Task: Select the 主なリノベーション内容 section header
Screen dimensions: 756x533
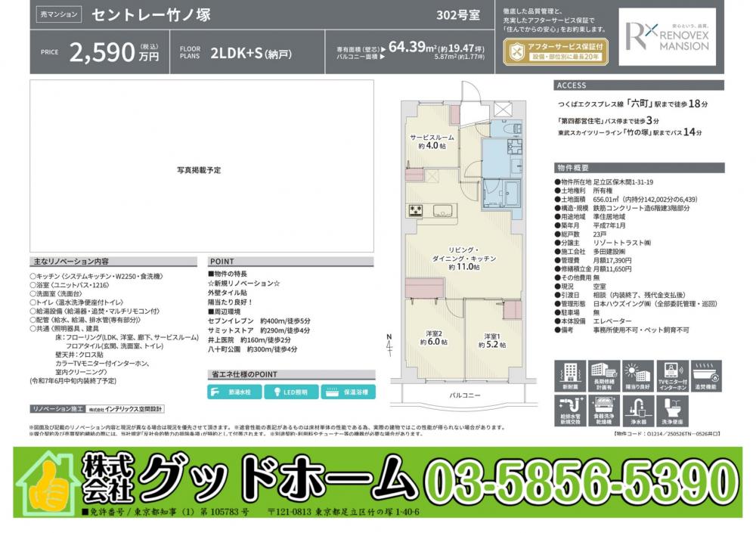Action: 113,262
